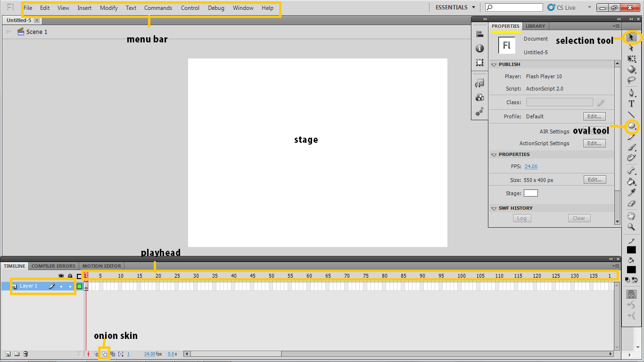644x362 pixels.
Task: Toggle Layer 1 green outline square
Action: 79,286
